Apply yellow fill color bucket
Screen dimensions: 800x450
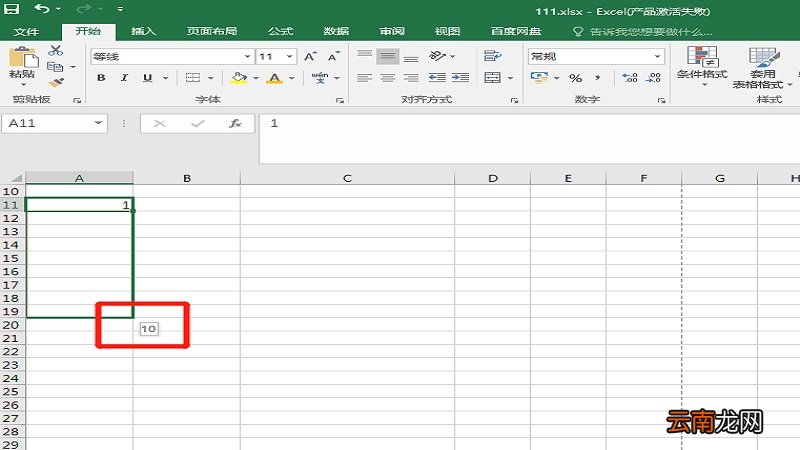(239, 78)
